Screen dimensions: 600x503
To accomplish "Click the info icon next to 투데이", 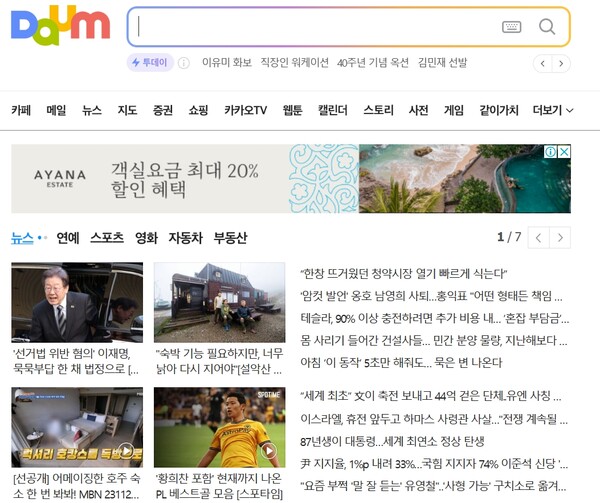I will pyautogui.click(x=184, y=63).
